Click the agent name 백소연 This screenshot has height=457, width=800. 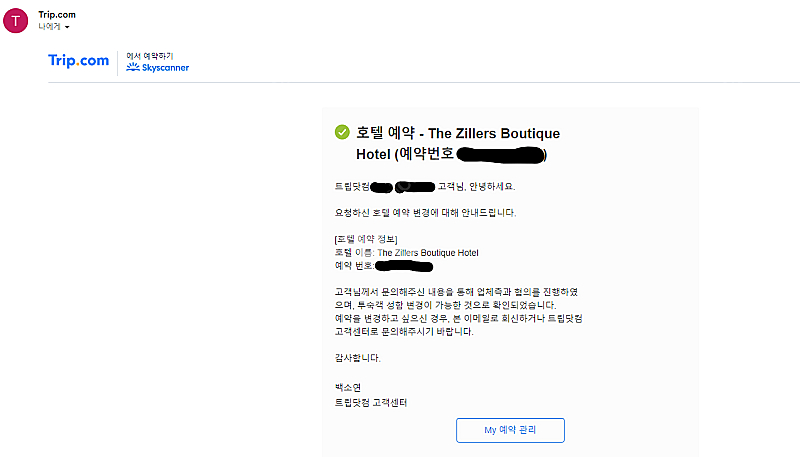click(x=347, y=388)
